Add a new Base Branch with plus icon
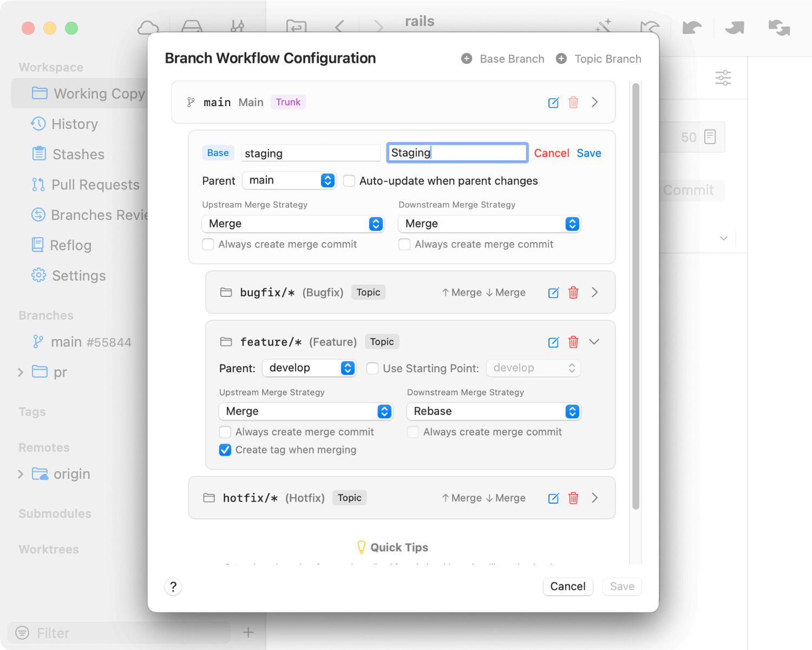This screenshot has height=650, width=812. (466, 58)
